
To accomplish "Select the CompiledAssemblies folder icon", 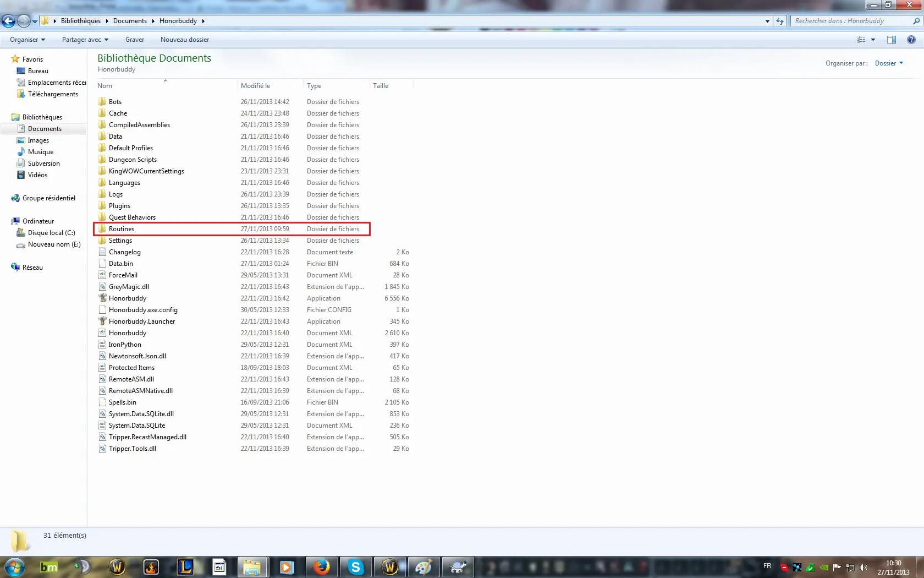I will pyautogui.click(x=102, y=125).
